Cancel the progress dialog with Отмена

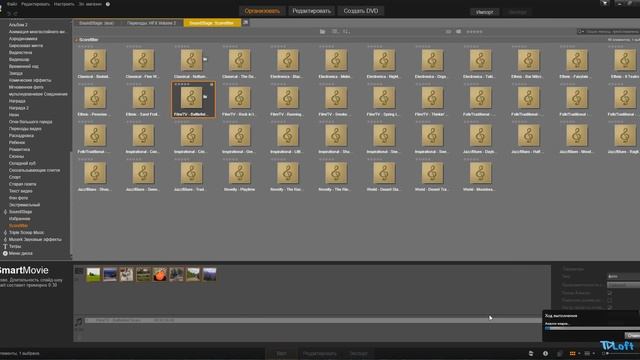(632, 336)
